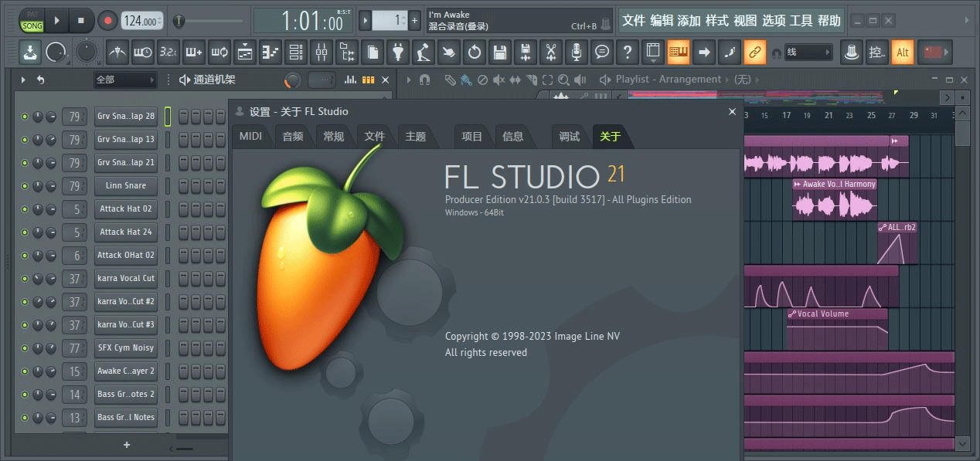The width and height of the screenshot is (980, 461).
Task: Open the Mixer view icon
Action: point(322,53)
